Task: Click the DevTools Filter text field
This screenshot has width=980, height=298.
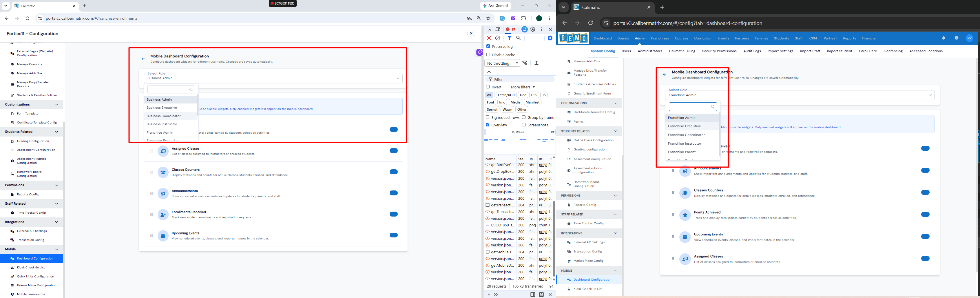Action: coord(520,79)
